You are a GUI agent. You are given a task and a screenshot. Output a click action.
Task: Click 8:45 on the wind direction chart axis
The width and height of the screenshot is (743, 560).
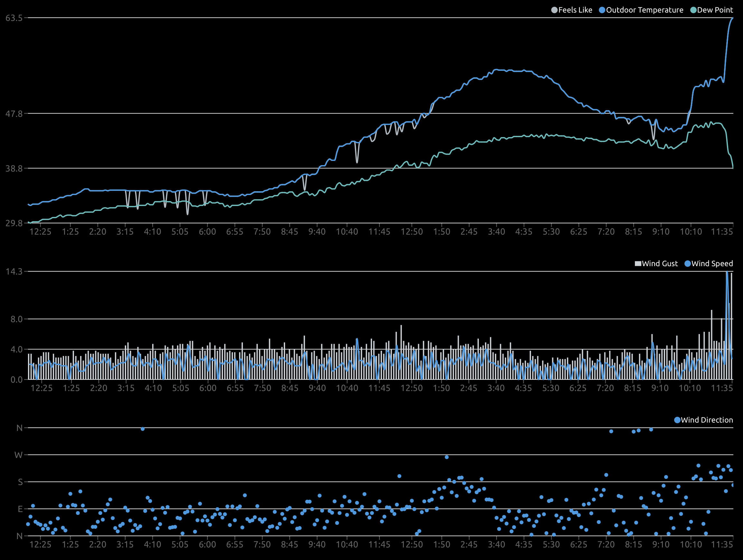[x=290, y=545]
